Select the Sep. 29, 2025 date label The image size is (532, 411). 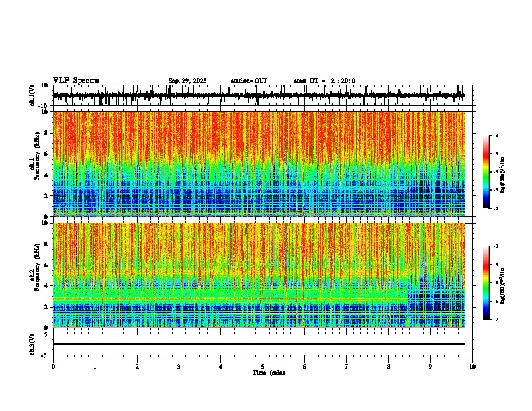click(187, 81)
